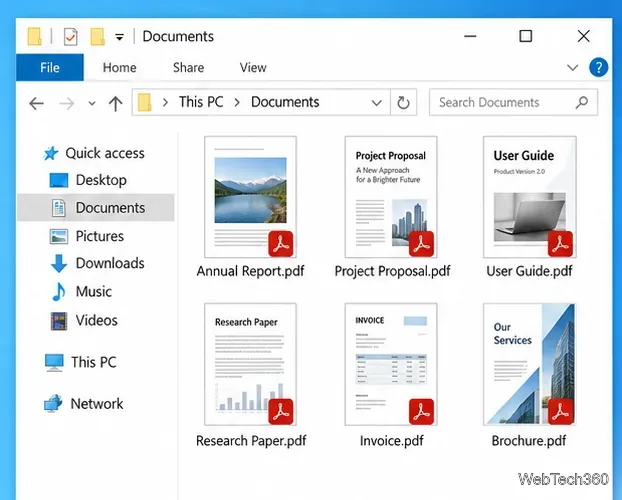Viewport: 622px width, 500px height.
Task: Go up one level with the up arrow
Action: 115,104
